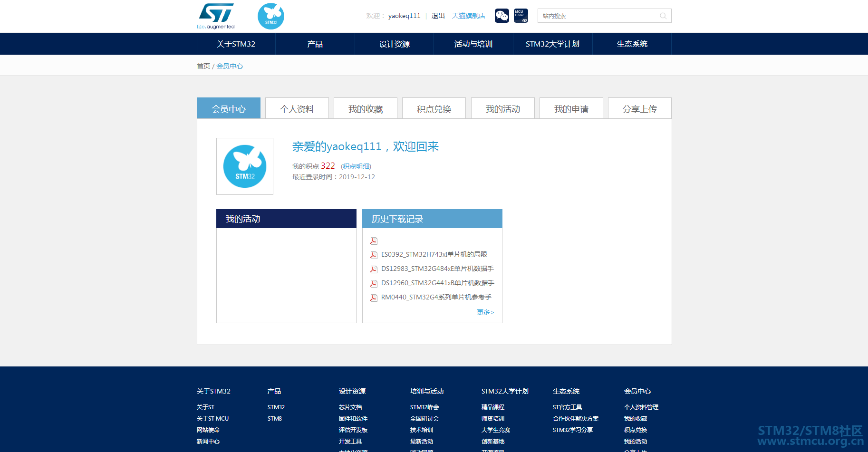Screen dimensions: 868x452
Task: Open the 活动与培训 navigation menu
Action: click(473, 44)
